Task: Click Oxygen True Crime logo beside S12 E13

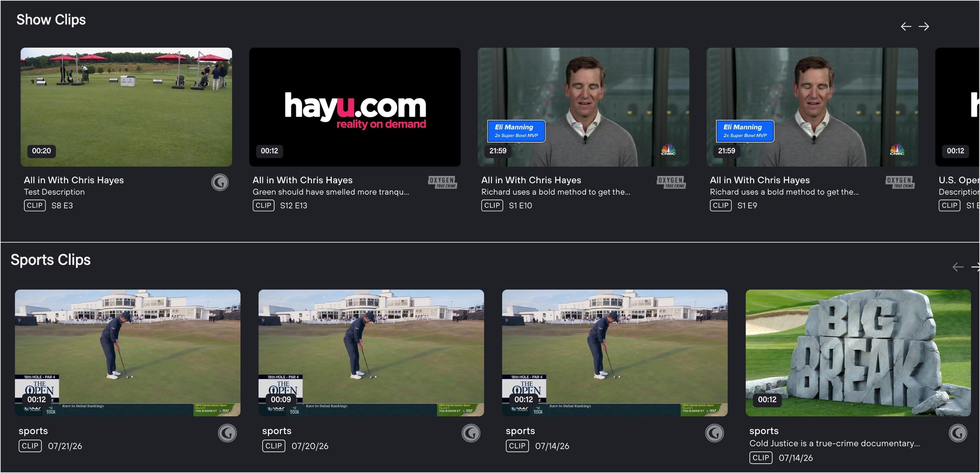Action: 442,182
